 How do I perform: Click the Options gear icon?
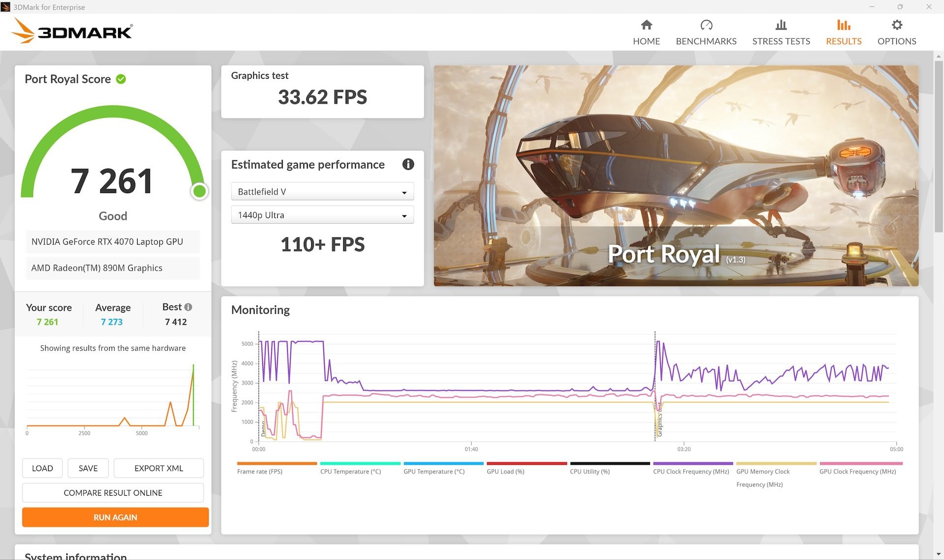pos(897,25)
